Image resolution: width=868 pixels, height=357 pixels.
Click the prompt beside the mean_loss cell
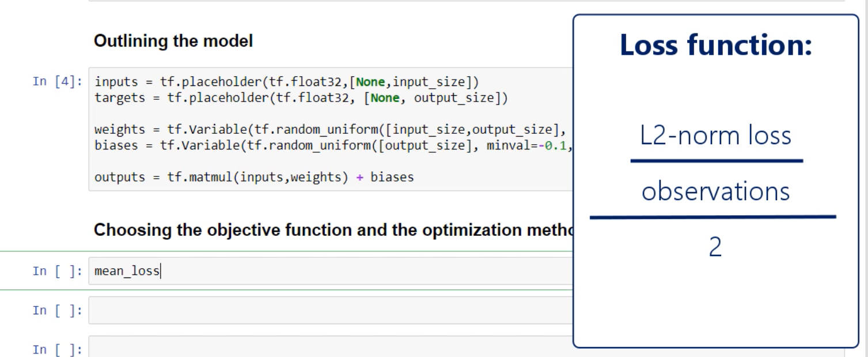pos(58,271)
